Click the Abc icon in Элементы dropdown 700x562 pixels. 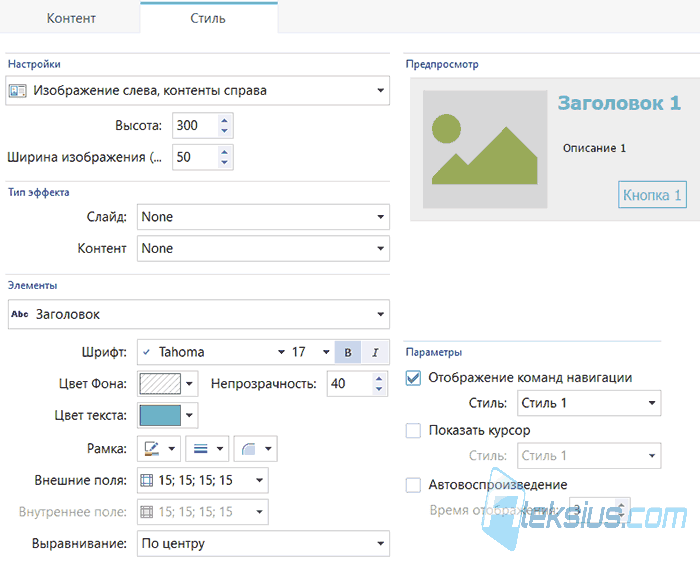pos(20,314)
